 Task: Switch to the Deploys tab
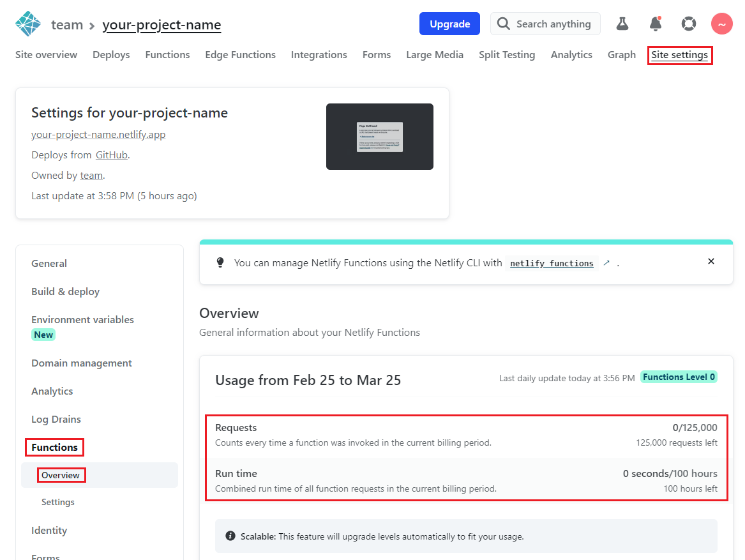[111, 54]
